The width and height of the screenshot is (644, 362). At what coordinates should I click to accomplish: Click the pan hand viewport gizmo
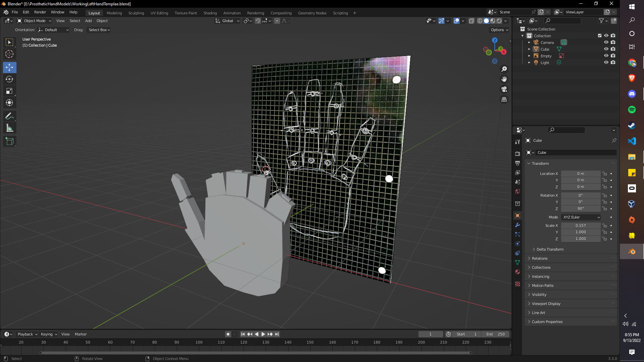click(x=504, y=79)
